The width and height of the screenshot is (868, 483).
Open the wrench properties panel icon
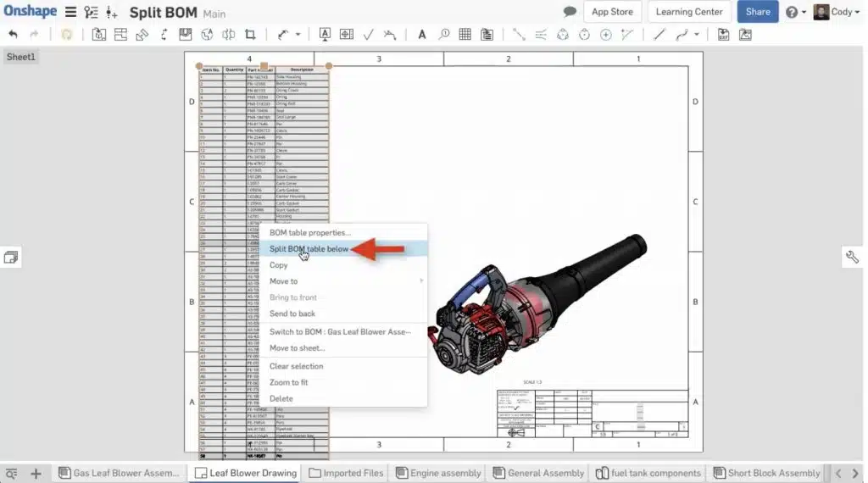(852, 257)
